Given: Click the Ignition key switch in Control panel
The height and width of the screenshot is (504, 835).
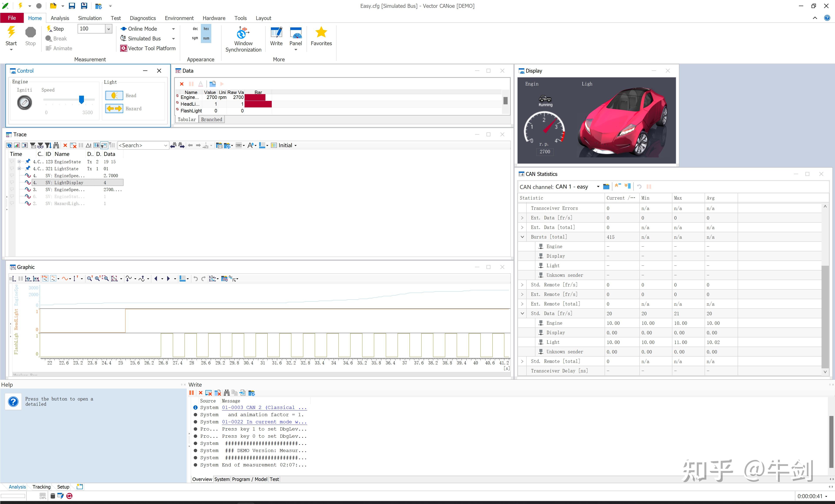Looking at the screenshot, I should coord(24,103).
